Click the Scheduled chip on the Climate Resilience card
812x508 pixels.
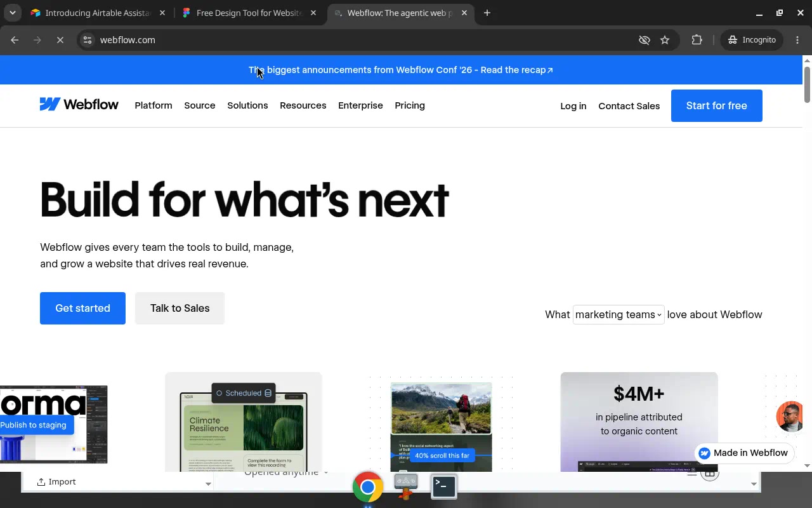[x=244, y=393]
